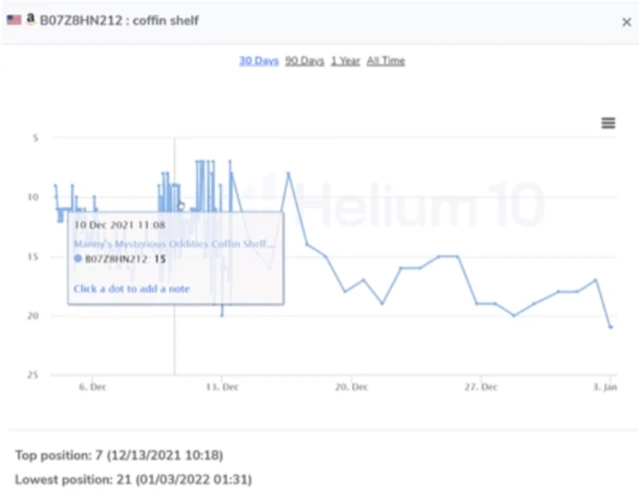Click the US flag marketplace icon
Viewport: 639px width, 502px height.
pyautogui.click(x=13, y=19)
